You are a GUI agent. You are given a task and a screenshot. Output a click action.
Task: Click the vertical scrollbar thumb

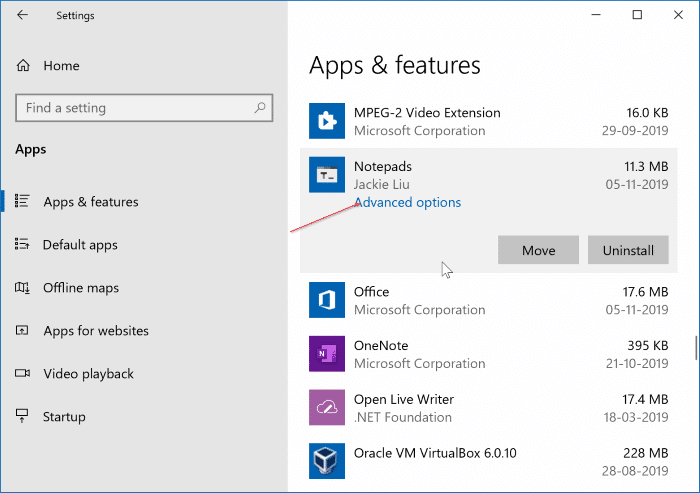[x=696, y=348]
